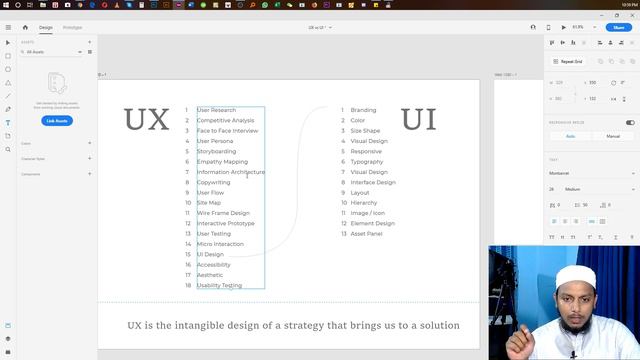Select the Pen tool
Image resolution: width=640 pixels, height=360 pixels.
tap(8, 109)
